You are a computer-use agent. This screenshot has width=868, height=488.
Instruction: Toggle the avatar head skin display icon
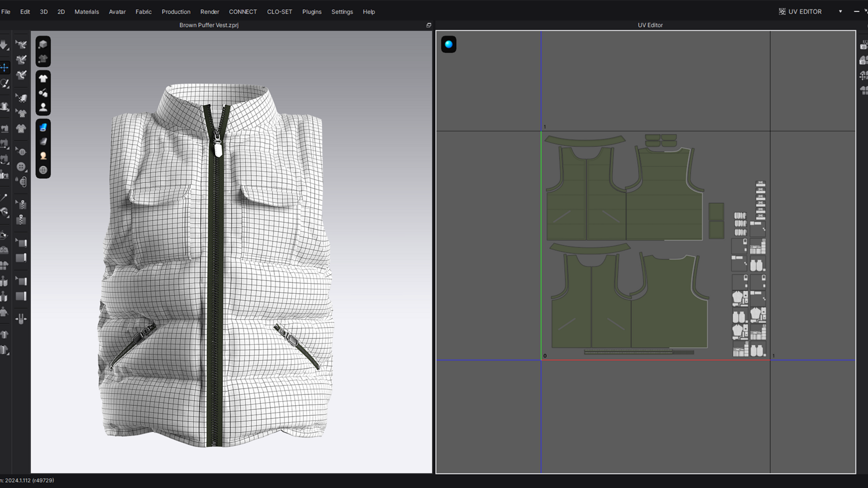tap(43, 156)
